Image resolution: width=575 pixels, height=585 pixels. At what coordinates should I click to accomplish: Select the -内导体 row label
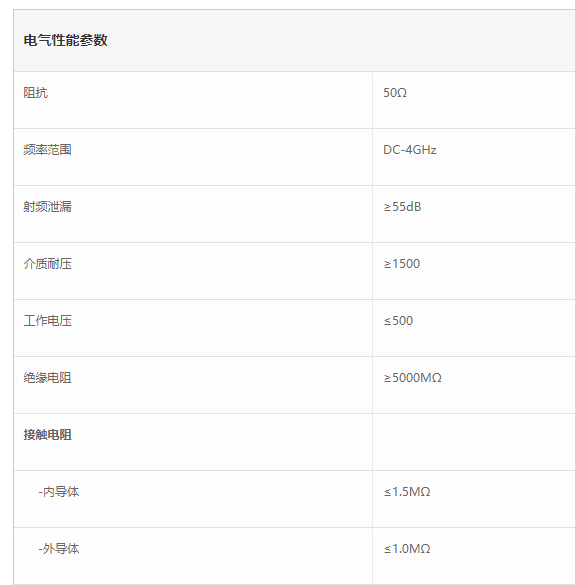pyautogui.click(x=59, y=492)
